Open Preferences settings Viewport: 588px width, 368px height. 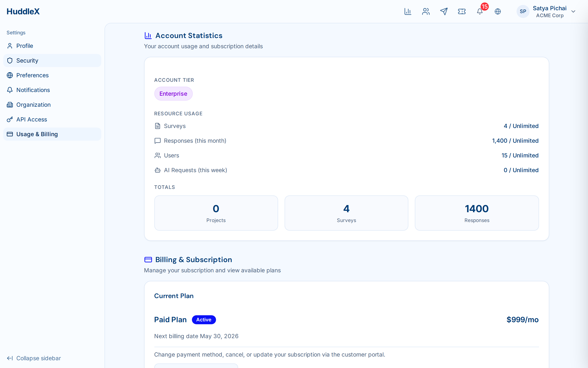tap(52, 75)
